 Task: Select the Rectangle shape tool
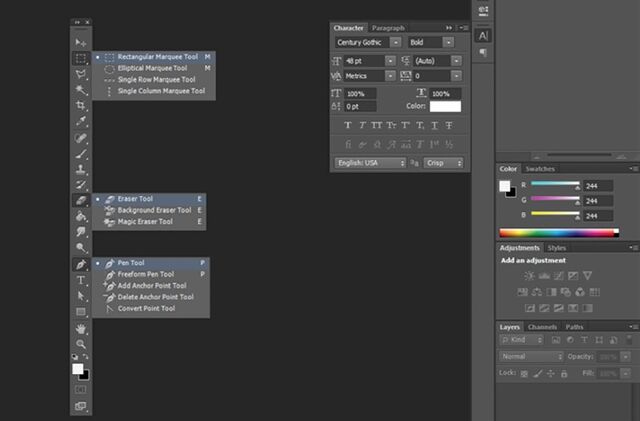(81, 312)
